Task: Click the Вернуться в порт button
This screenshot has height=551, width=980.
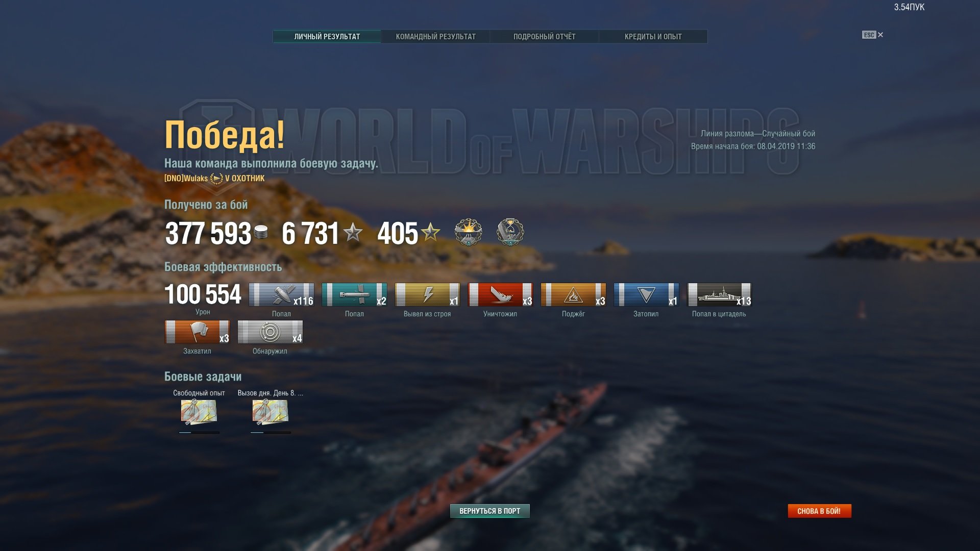Action: tap(490, 511)
